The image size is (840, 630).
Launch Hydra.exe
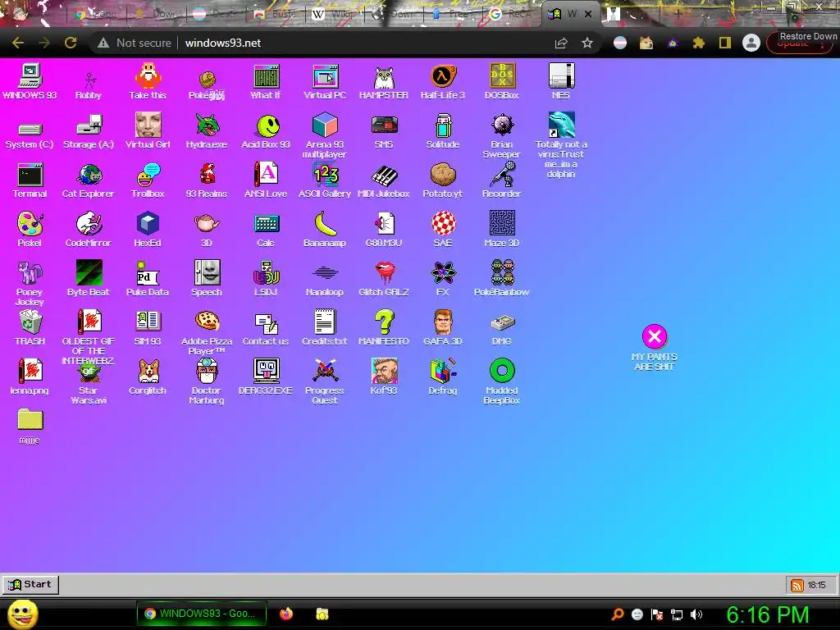[207, 126]
